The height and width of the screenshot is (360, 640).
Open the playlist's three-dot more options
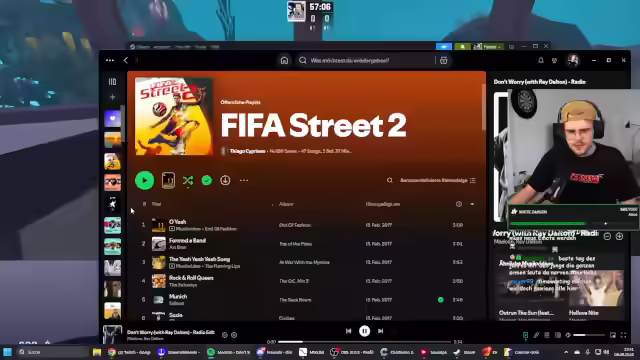coord(244,180)
